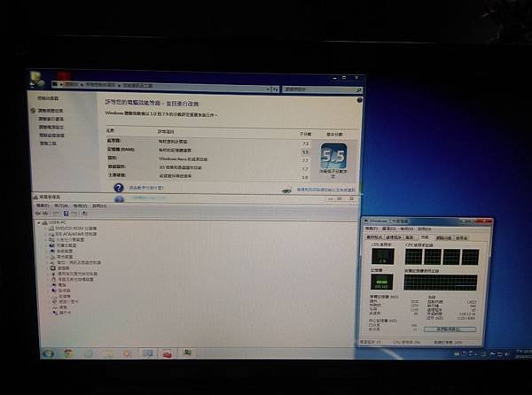532x395 pixels.
Task: Click the back arrow in Device Manager toolbar
Action: click(37, 213)
